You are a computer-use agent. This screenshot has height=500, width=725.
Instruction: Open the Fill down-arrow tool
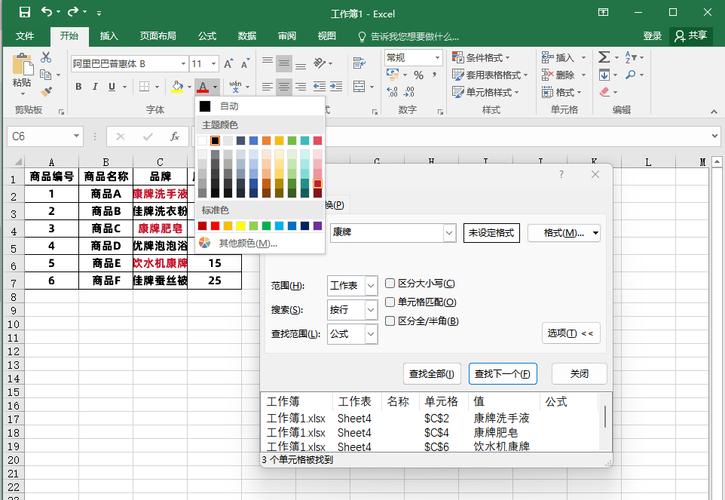coord(604,74)
